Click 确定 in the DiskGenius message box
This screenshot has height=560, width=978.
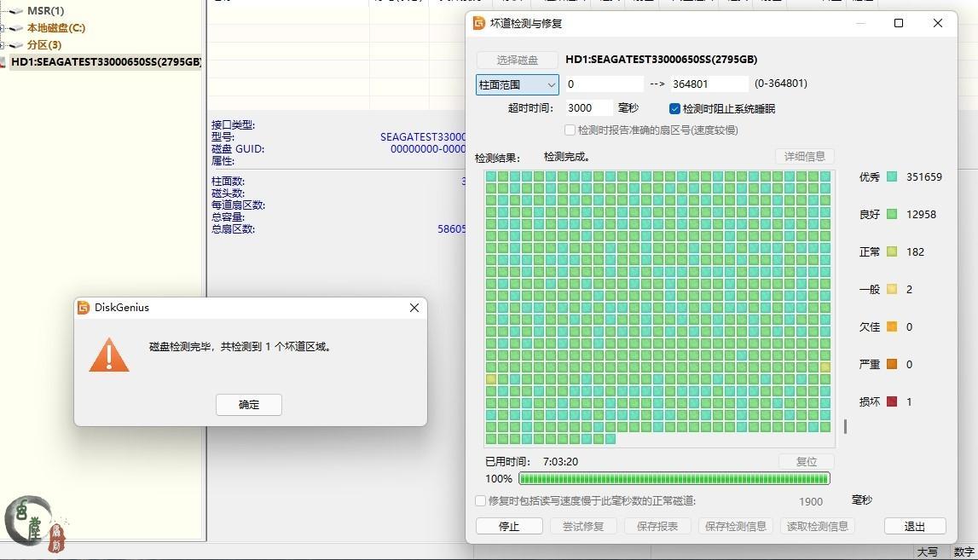(249, 405)
